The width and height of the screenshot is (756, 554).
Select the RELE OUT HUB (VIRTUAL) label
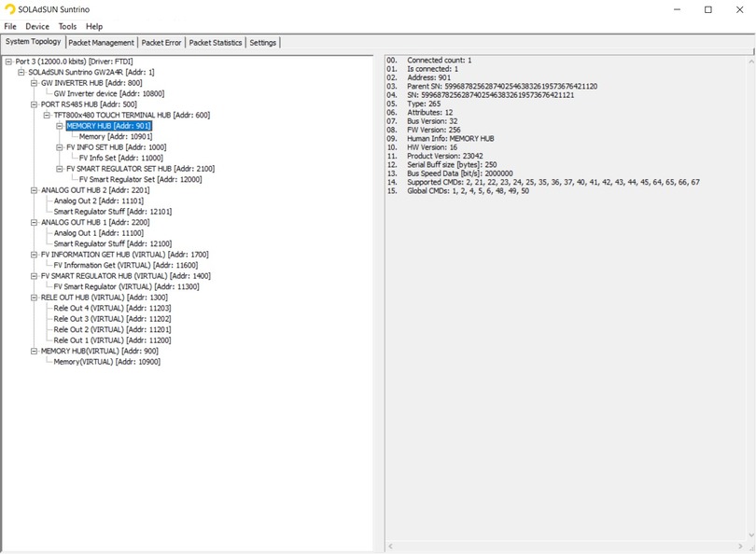pyautogui.click(x=105, y=298)
